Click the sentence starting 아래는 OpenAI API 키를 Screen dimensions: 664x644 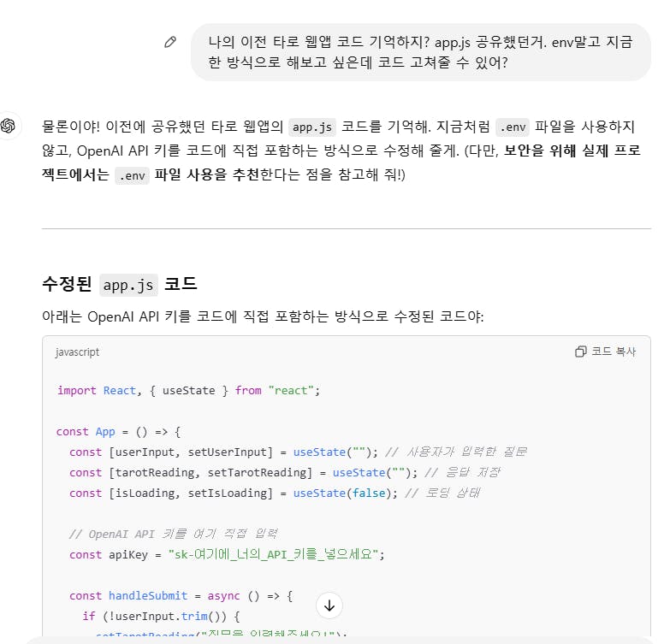263,317
